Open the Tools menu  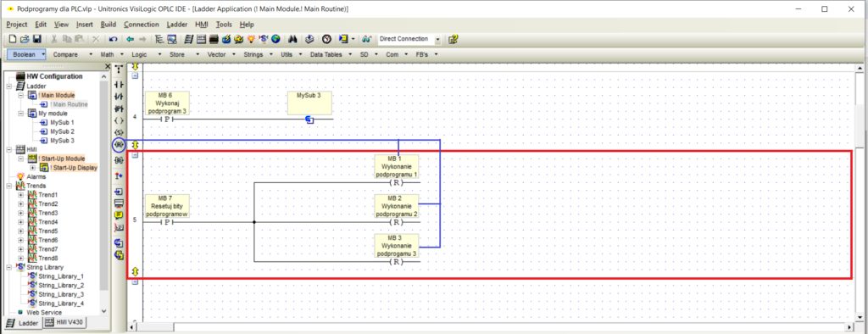click(x=224, y=25)
